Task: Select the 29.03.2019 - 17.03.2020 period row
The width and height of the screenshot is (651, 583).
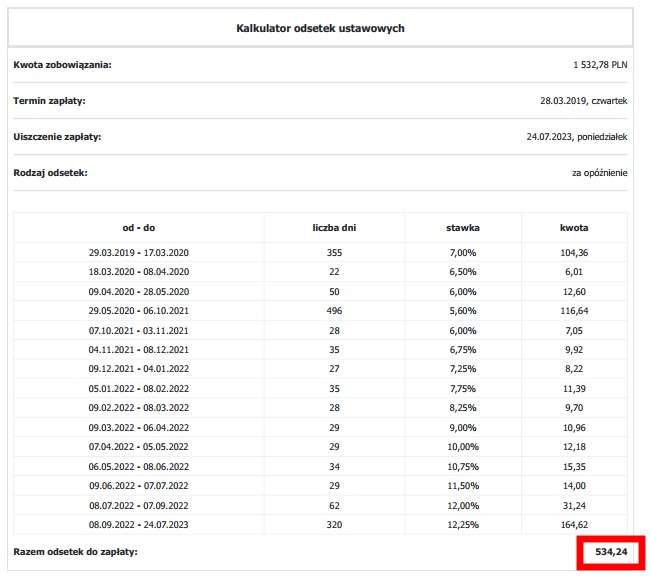Action: 138,253
